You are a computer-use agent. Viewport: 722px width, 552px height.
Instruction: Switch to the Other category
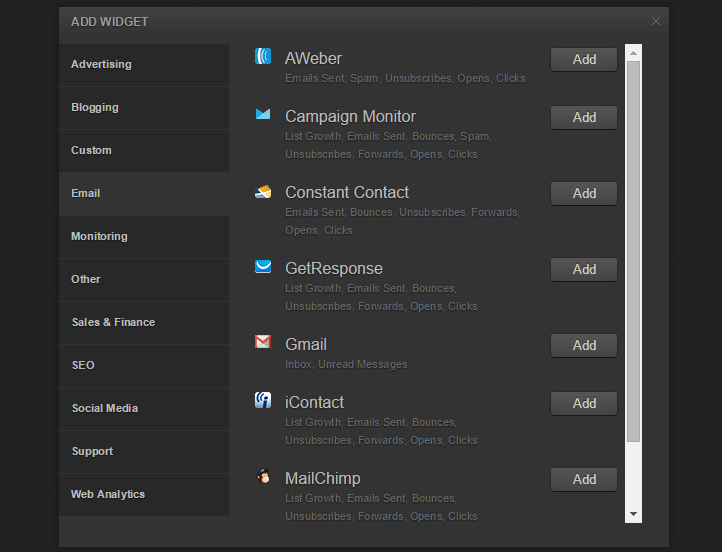(x=144, y=279)
